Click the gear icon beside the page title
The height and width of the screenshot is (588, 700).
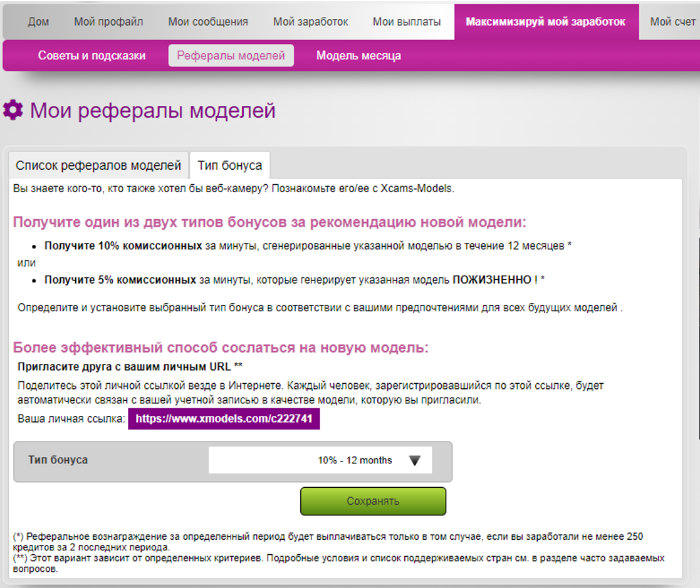(x=13, y=110)
